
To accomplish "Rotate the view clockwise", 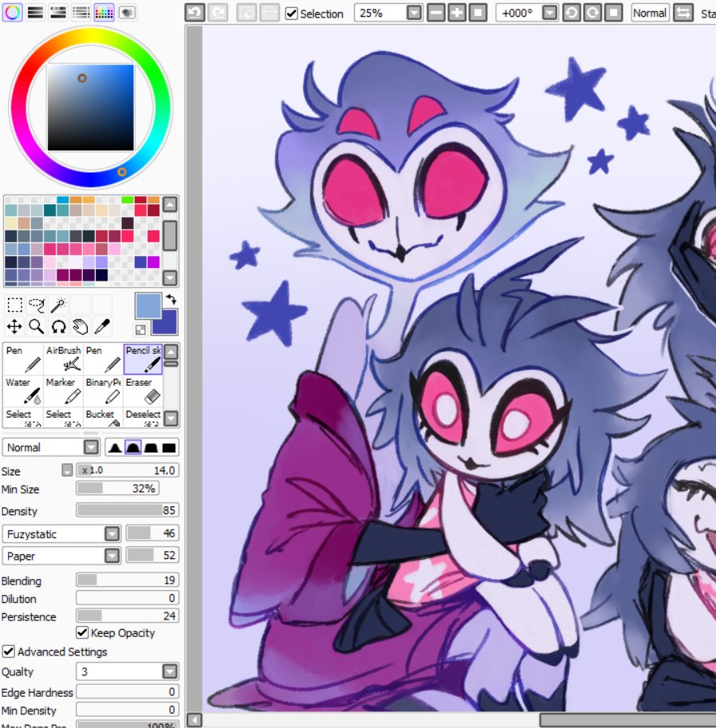I will pos(592,13).
